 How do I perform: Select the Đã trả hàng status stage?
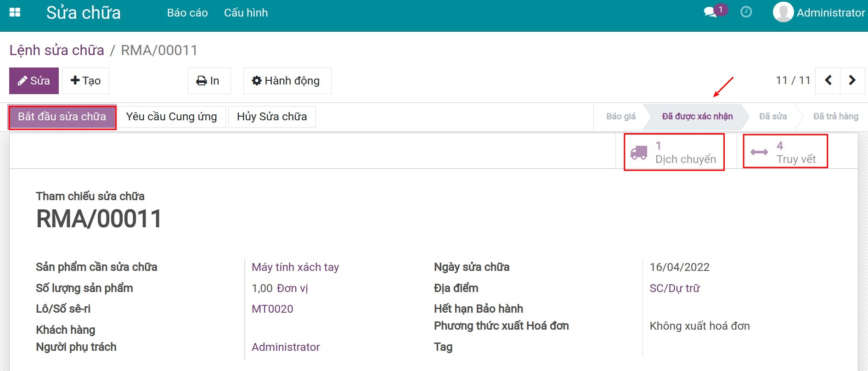[835, 117]
